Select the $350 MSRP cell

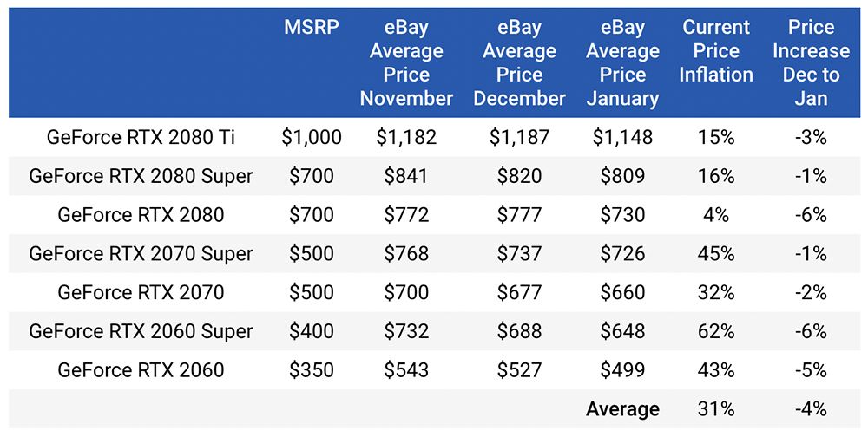[311, 369]
